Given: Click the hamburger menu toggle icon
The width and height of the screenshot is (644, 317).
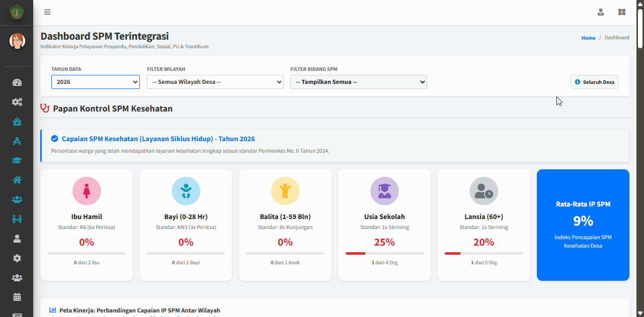Looking at the screenshot, I should pos(47,12).
